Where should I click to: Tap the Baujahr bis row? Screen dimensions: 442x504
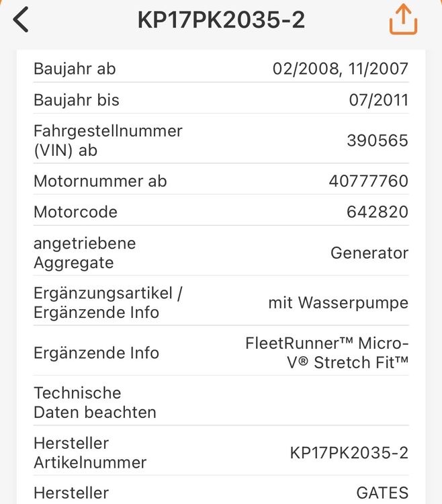tap(221, 99)
